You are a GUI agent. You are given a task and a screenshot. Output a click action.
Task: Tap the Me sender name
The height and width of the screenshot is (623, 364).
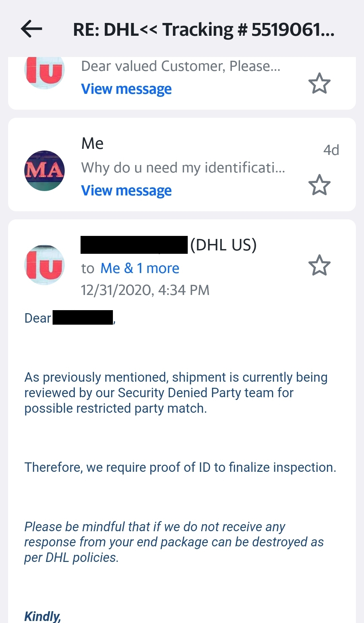tap(92, 143)
